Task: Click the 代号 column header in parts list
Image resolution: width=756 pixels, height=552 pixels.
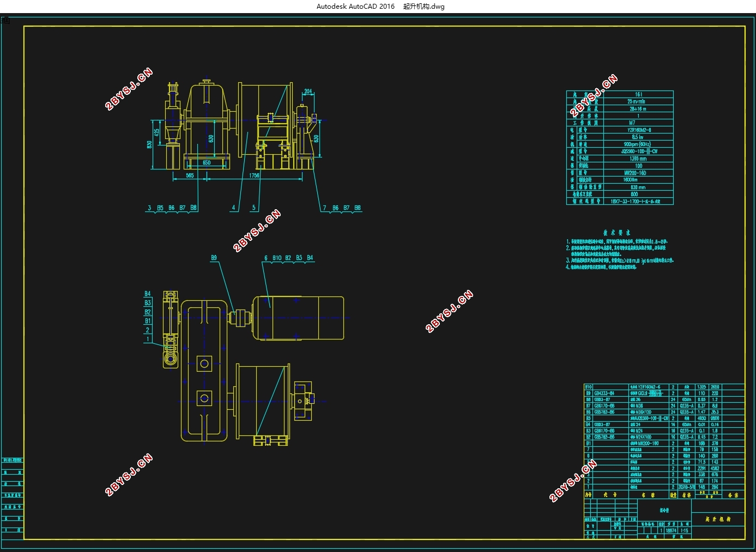Action: tap(610, 495)
